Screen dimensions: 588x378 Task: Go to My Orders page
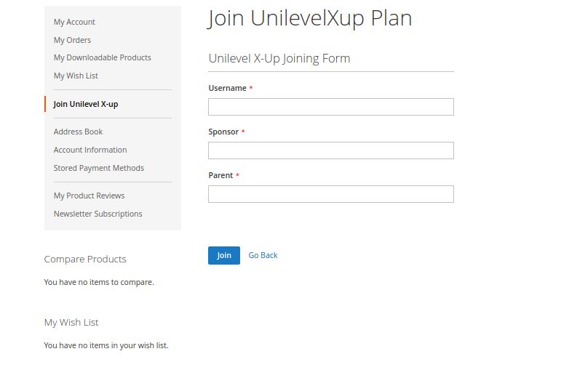coord(72,40)
